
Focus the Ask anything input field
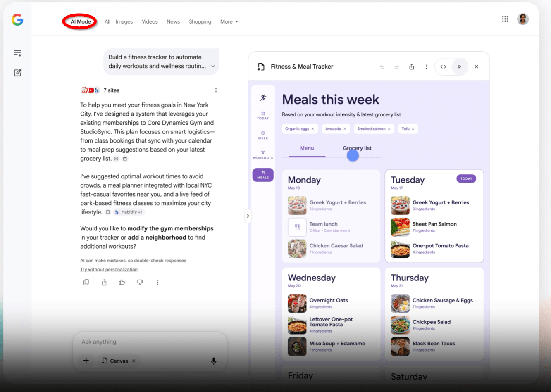click(150, 342)
